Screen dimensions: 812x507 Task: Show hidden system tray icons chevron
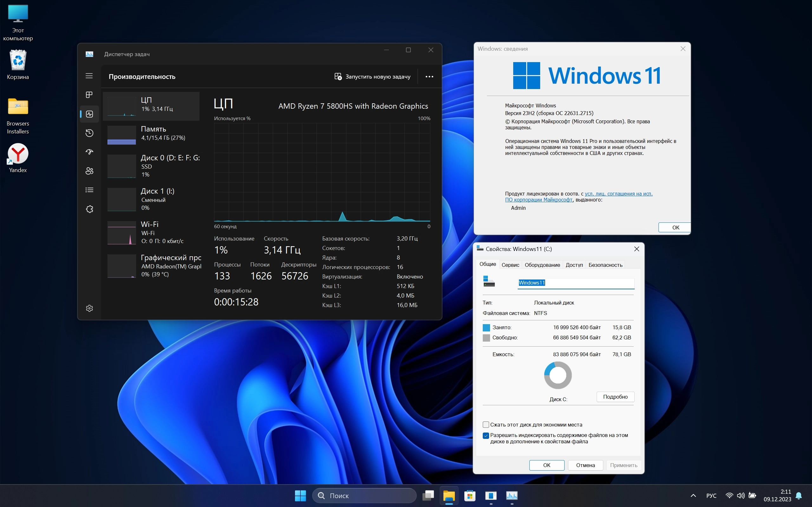point(693,496)
